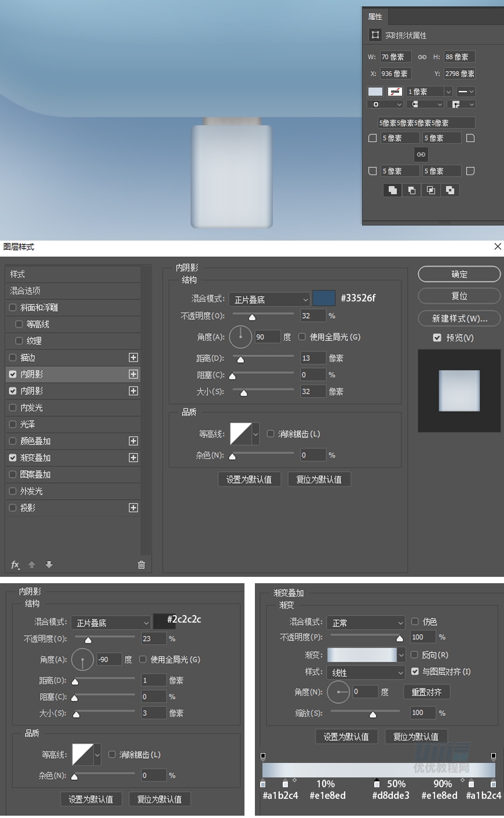Open the stroke line type dropdown
Screen dimensions: 504x818
[466, 92]
